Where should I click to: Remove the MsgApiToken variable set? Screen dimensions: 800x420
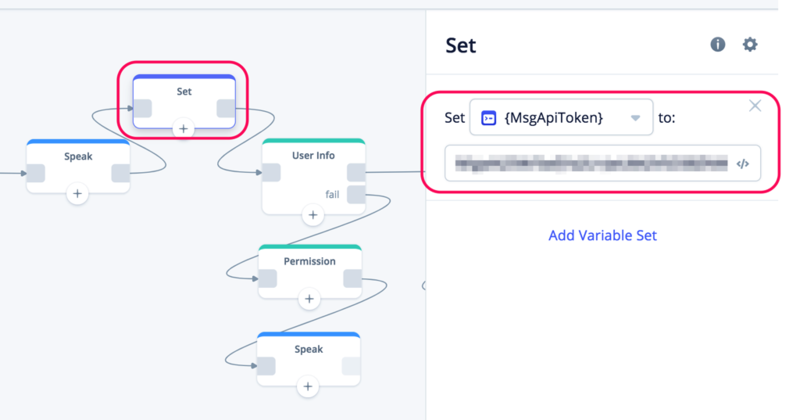(x=755, y=106)
